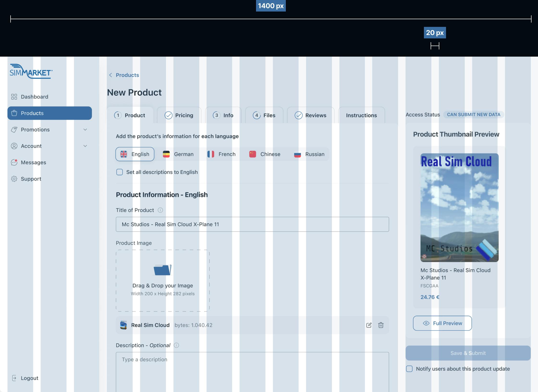Expand the Promotions menu chevron
The width and height of the screenshot is (538, 392).
(85, 130)
